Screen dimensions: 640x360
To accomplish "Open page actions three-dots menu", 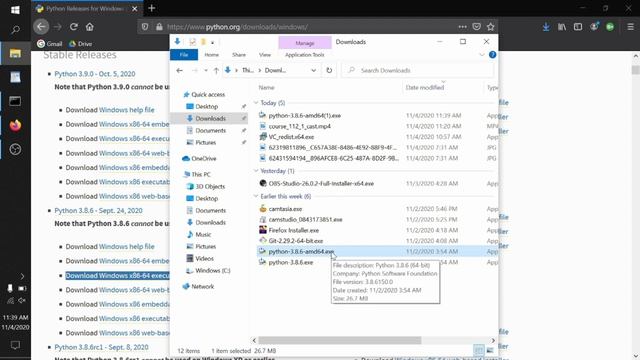I will (x=462, y=27).
